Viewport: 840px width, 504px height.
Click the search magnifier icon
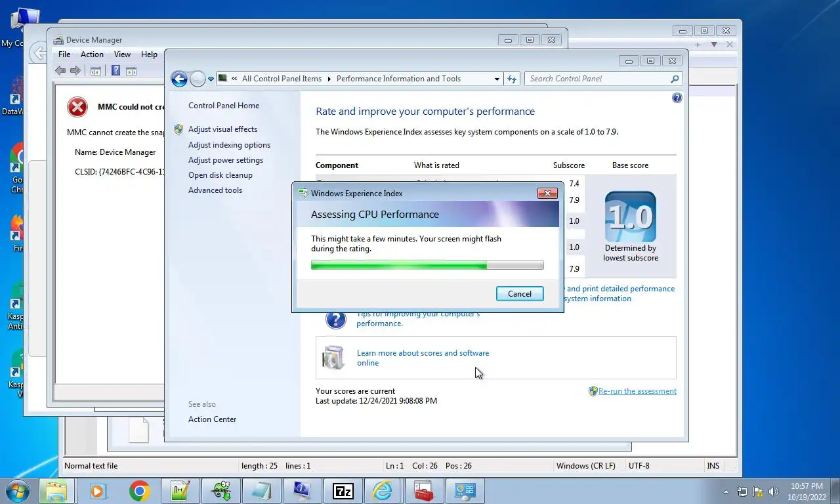pyautogui.click(x=675, y=79)
